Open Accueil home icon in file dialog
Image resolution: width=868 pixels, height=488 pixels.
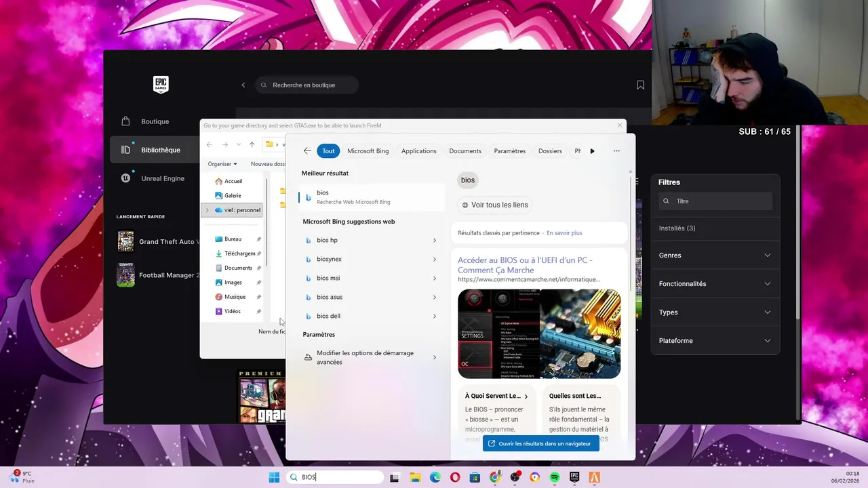[218, 181]
